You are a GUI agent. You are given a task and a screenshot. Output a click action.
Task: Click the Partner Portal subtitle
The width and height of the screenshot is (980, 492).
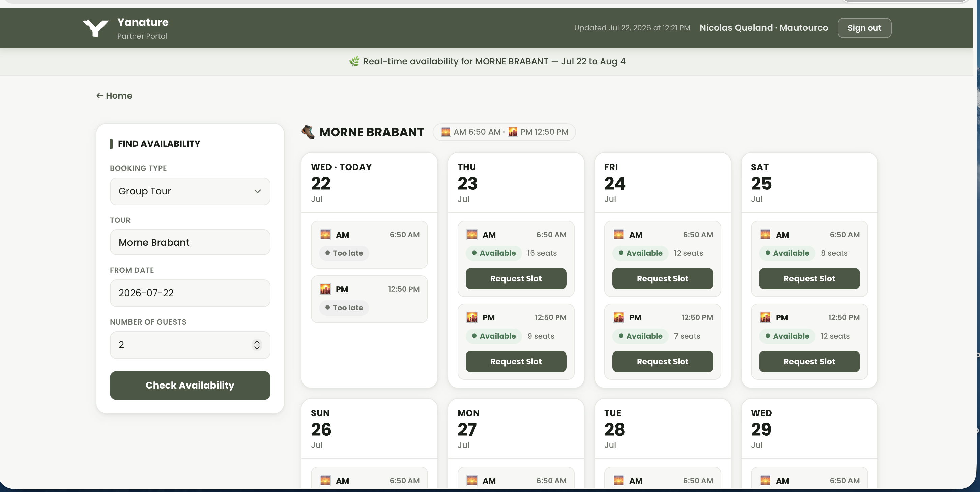point(142,36)
